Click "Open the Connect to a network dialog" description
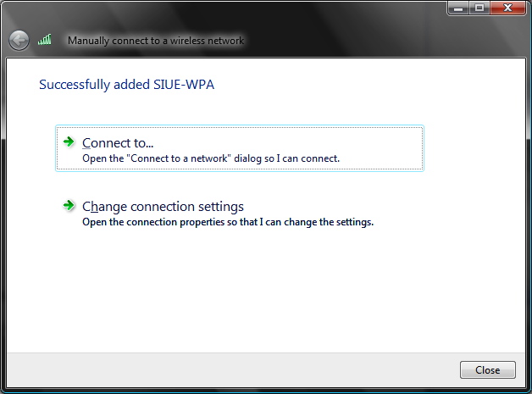Viewport: 532px width, 394px height. 210,158
